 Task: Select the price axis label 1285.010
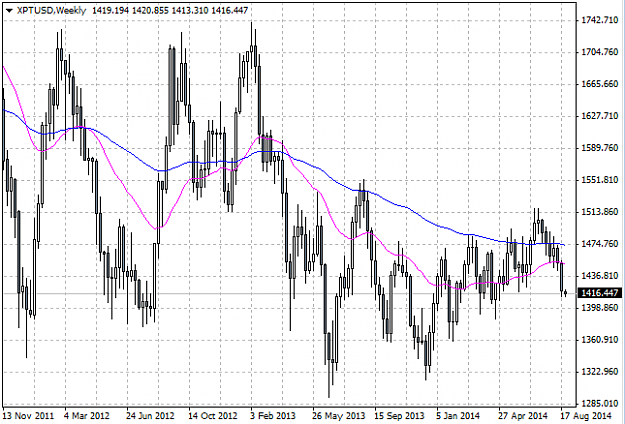click(x=600, y=403)
